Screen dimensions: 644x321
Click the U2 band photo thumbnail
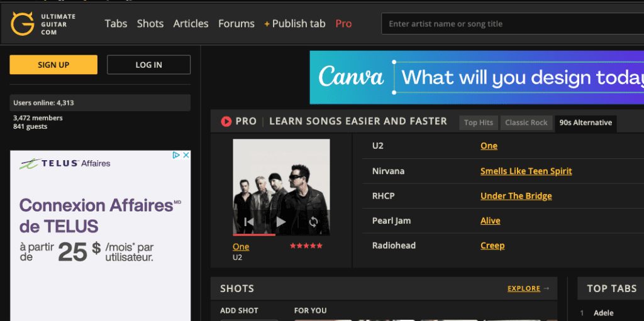pos(281,187)
